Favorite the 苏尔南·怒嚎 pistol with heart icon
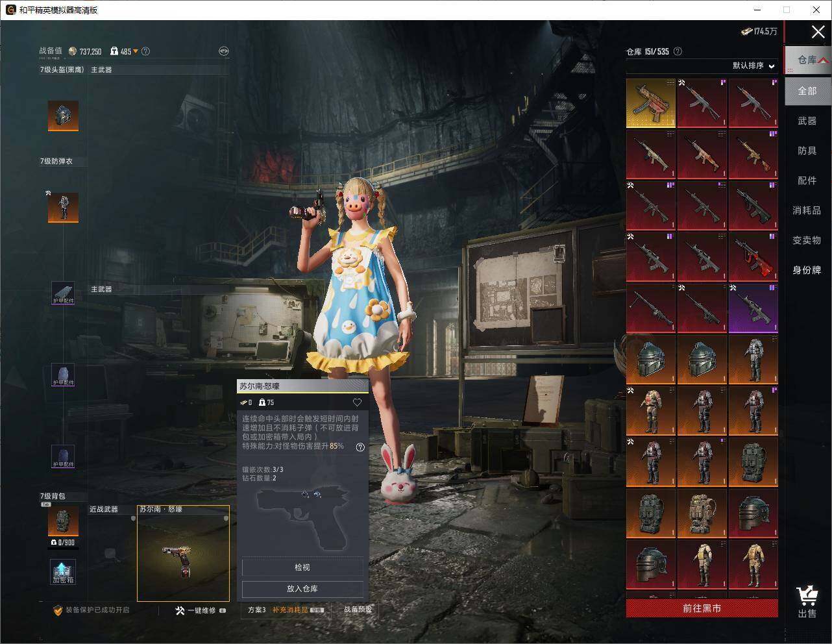This screenshot has width=832, height=644. point(357,402)
